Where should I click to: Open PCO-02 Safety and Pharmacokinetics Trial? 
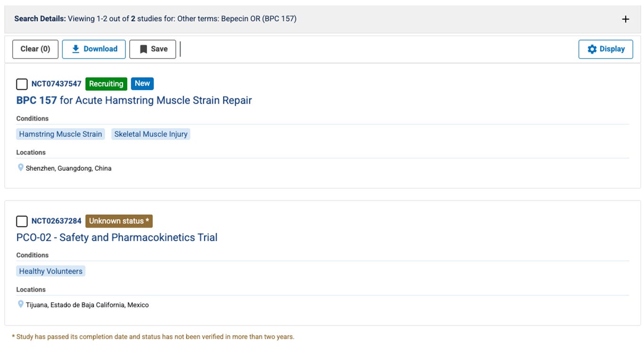[117, 238]
